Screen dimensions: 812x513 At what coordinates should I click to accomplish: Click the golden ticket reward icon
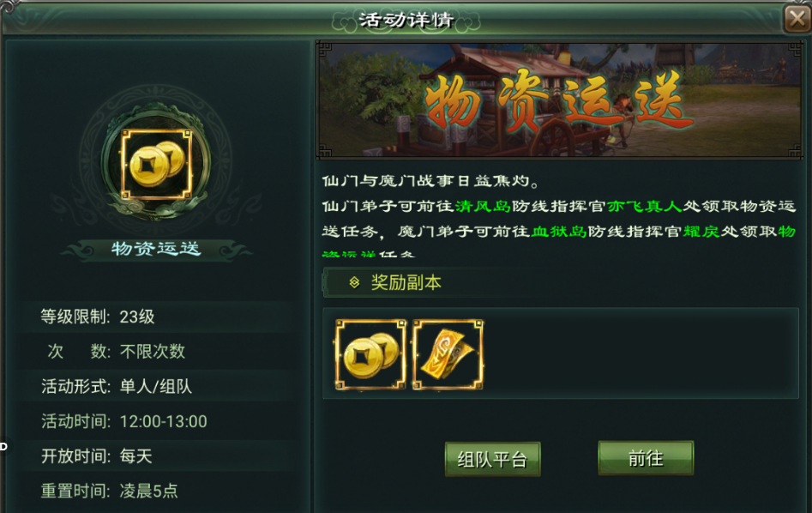[448, 355]
